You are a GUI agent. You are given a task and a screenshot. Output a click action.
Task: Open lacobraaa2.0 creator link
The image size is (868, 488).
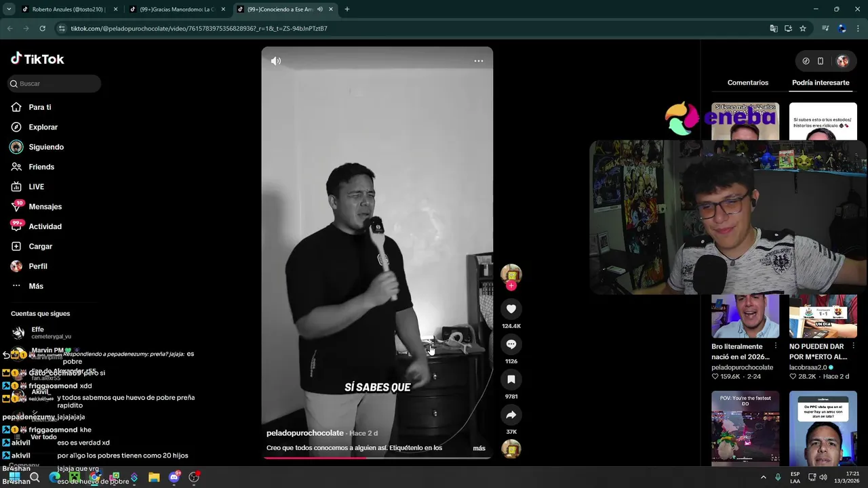click(x=808, y=367)
